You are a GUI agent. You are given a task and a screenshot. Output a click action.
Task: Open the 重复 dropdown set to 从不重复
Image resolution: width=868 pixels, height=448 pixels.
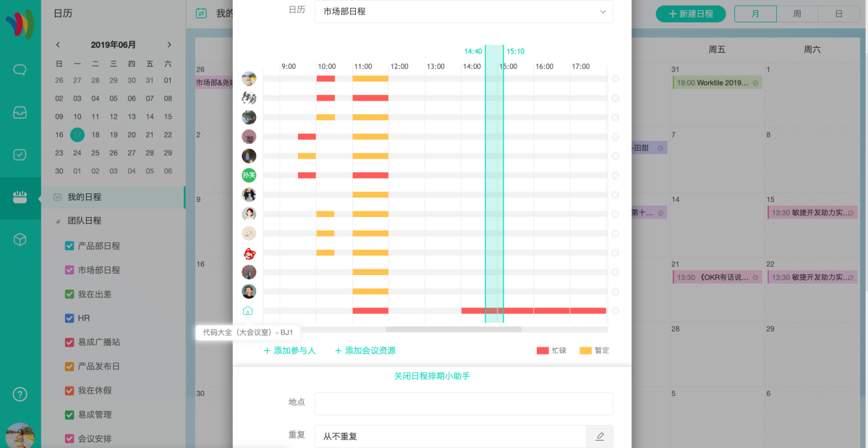pyautogui.click(x=449, y=436)
